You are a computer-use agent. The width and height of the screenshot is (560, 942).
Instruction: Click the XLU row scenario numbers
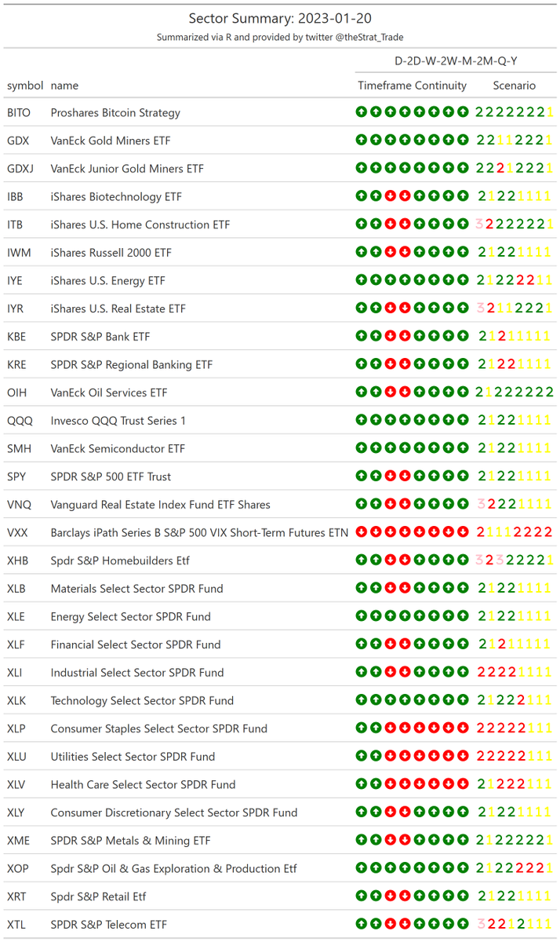tap(515, 757)
